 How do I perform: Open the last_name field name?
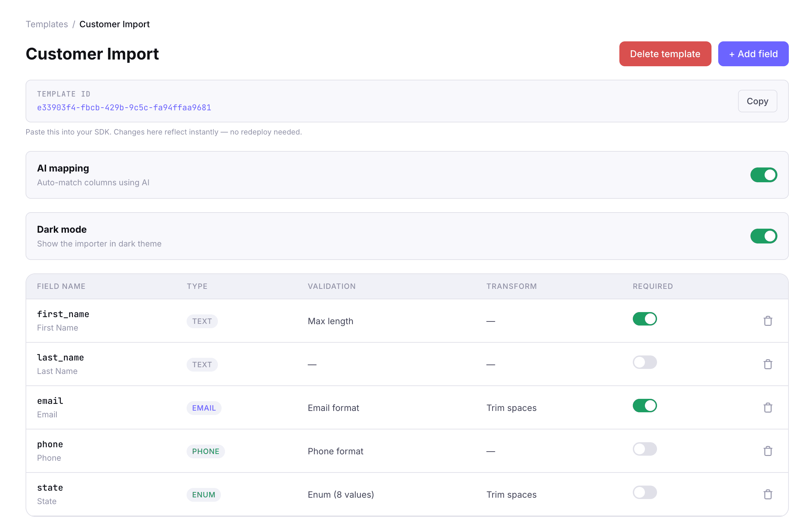point(61,357)
